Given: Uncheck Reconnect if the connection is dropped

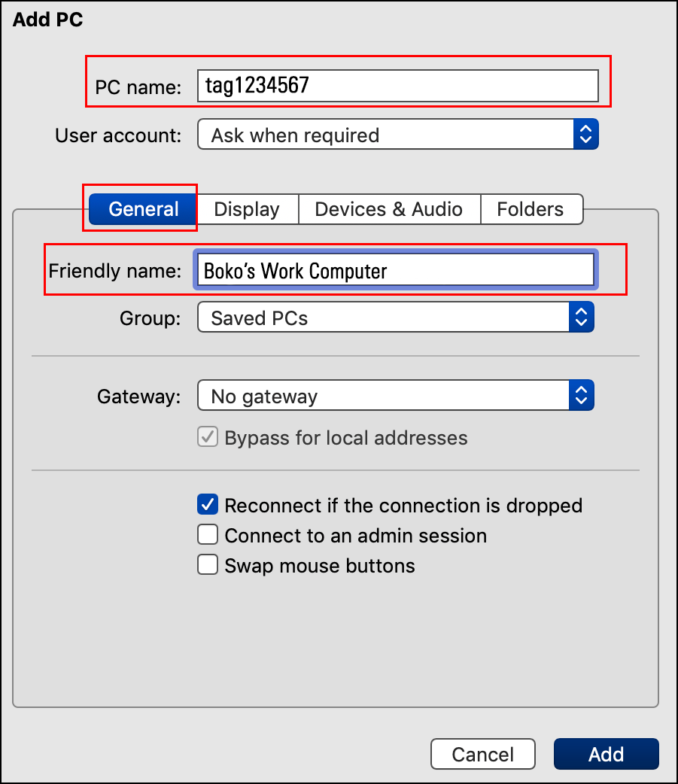Looking at the screenshot, I should pyautogui.click(x=208, y=505).
